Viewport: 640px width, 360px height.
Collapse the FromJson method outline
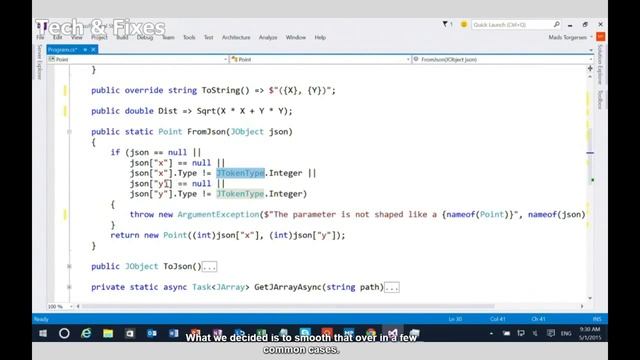(69, 131)
